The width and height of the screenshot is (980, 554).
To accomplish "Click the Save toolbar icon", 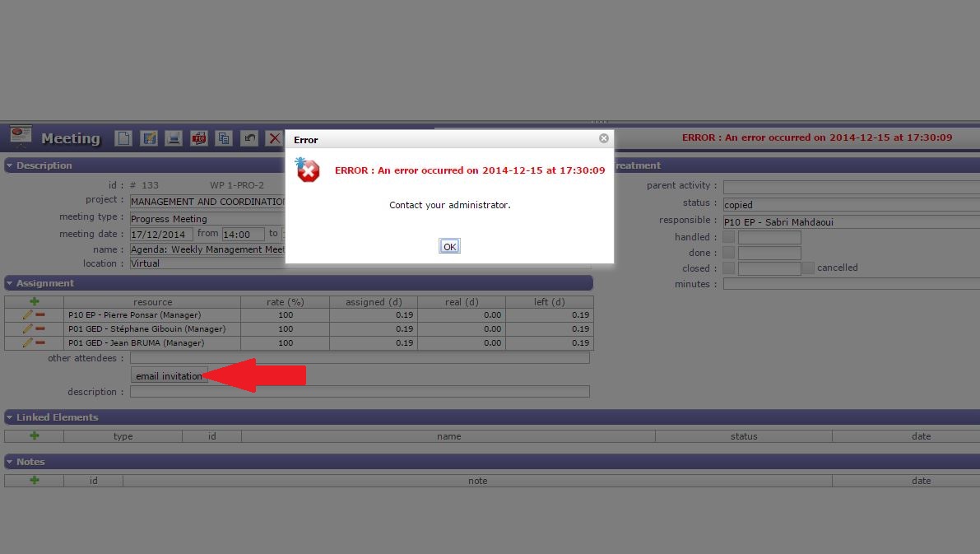I will tap(149, 138).
